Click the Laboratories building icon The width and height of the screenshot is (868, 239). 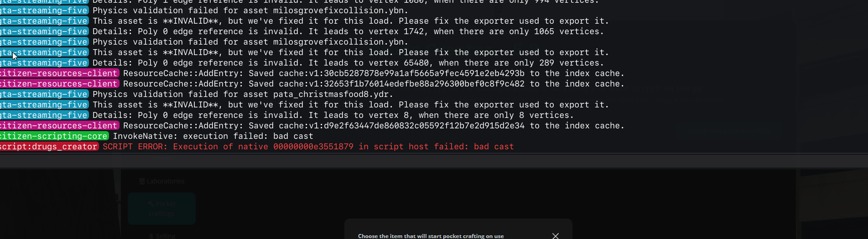(142, 181)
